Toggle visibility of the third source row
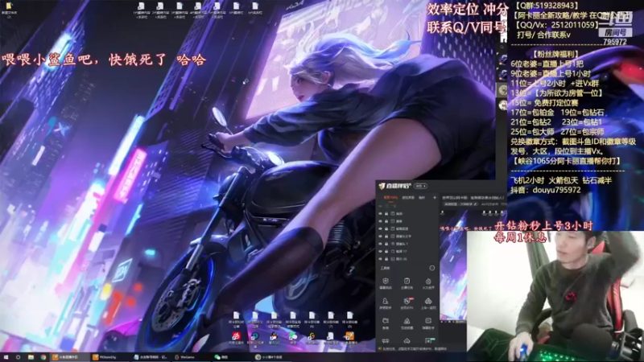Viewport: 644px width, 362px height. (380, 228)
